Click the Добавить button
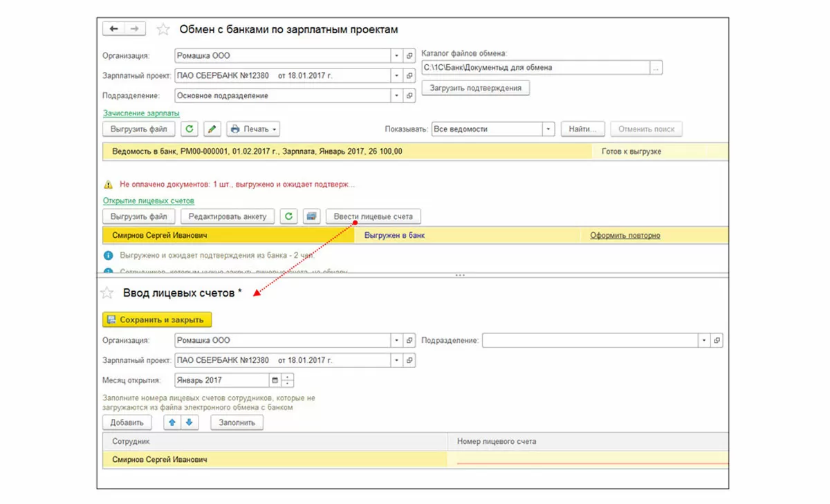Viewport: 830px width, 504px height. (x=127, y=422)
